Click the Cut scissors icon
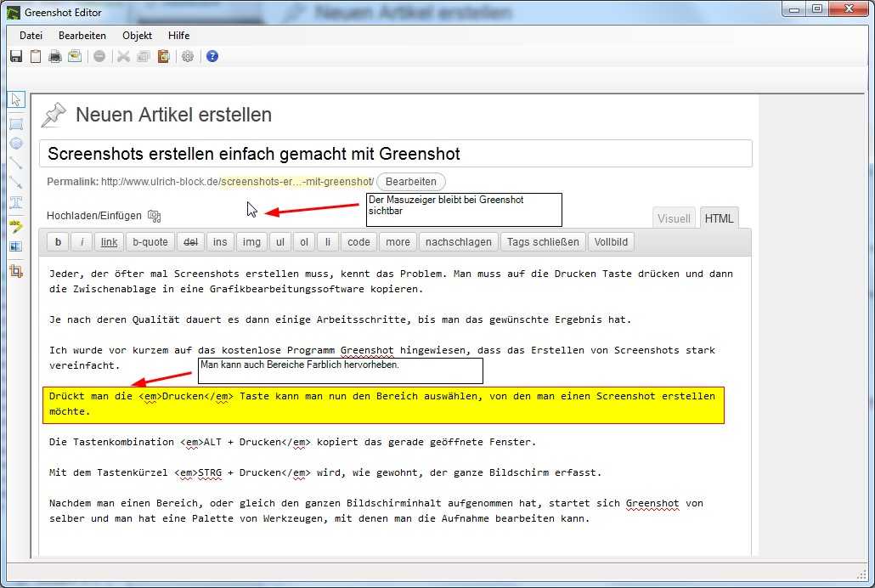This screenshot has height=588, width=875. point(123,56)
